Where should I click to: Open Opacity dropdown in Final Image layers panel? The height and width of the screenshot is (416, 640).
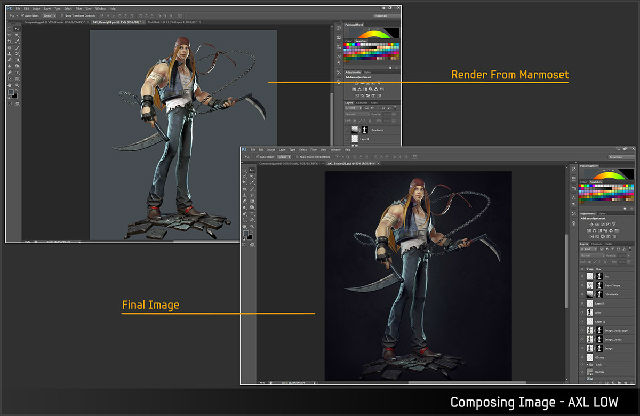629,256
